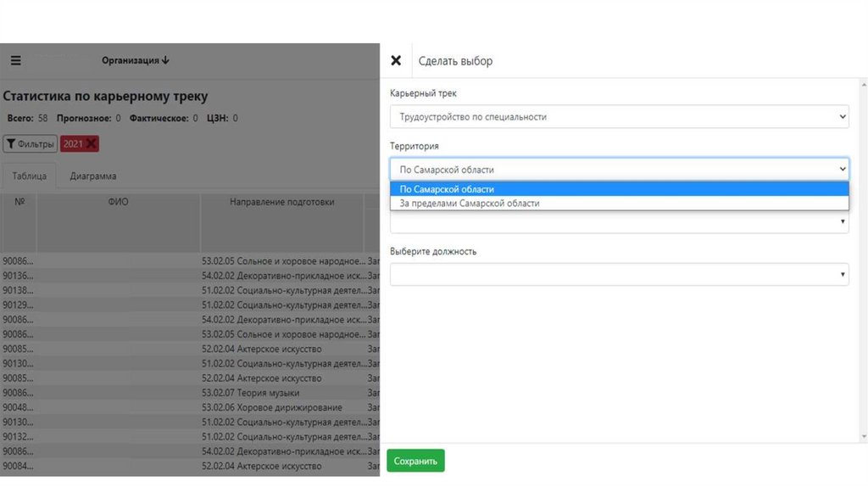Open the Выберите должность dropdown
This screenshot has height=487, width=868.
619,274
